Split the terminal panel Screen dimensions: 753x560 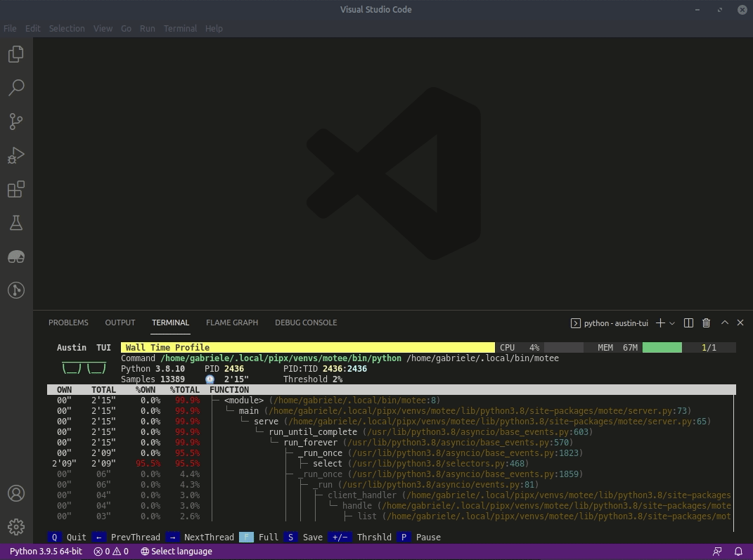(x=688, y=323)
